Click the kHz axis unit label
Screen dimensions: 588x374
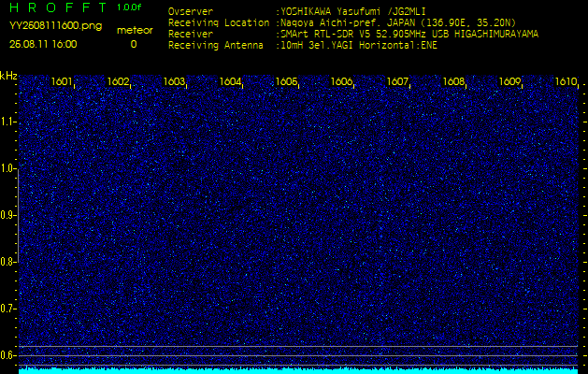click(8, 76)
